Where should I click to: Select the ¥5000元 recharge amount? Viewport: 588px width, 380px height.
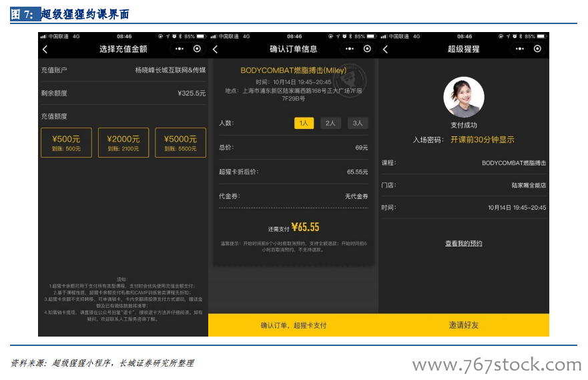point(180,142)
